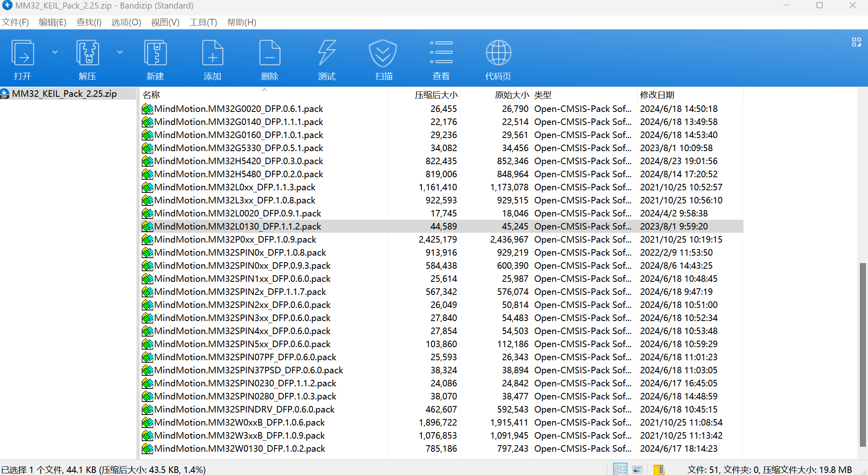Expand the dropdown arrow next to 打开
This screenshot has height=475, width=868.
55,52
